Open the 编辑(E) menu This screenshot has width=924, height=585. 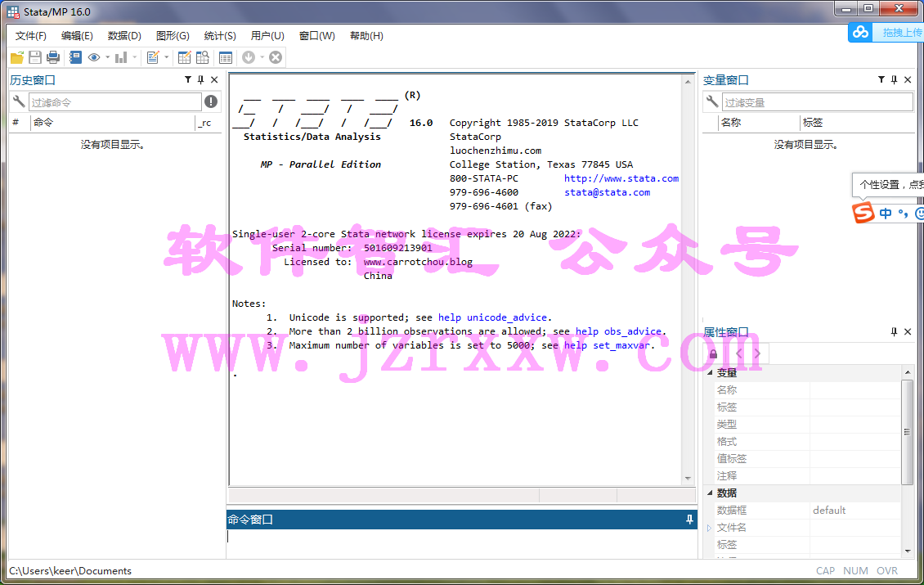point(77,36)
